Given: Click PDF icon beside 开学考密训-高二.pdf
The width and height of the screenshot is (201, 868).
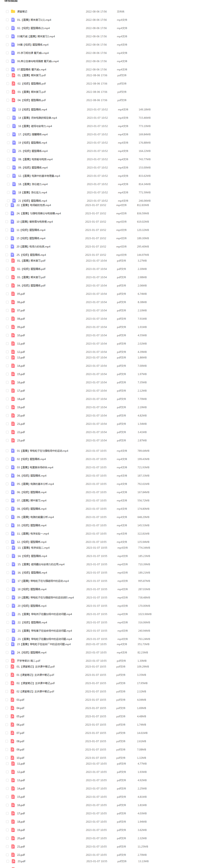Looking at the screenshot, I should [x=12, y=661].
